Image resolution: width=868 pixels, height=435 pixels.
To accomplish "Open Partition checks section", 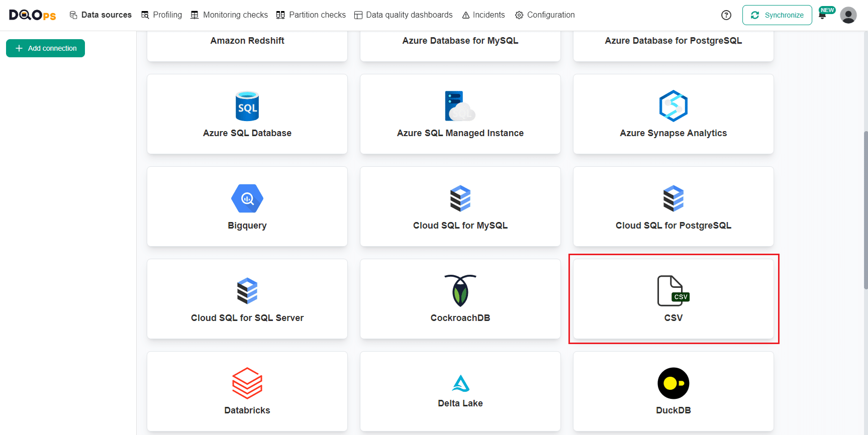I will [311, 15].
